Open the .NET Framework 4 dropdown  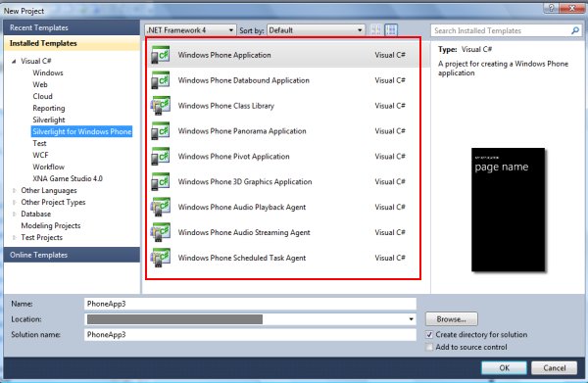pos(190,30)
